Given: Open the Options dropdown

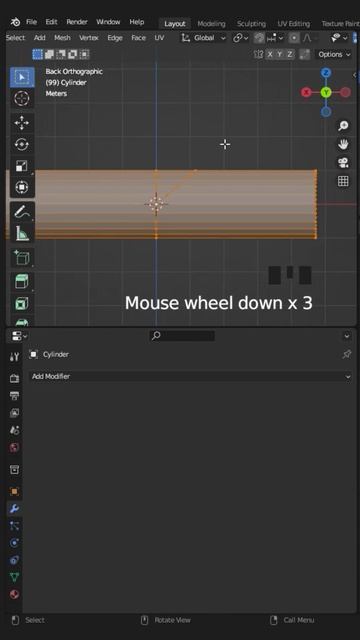Looking at the screenshot, I should click(x=333, y=54).
